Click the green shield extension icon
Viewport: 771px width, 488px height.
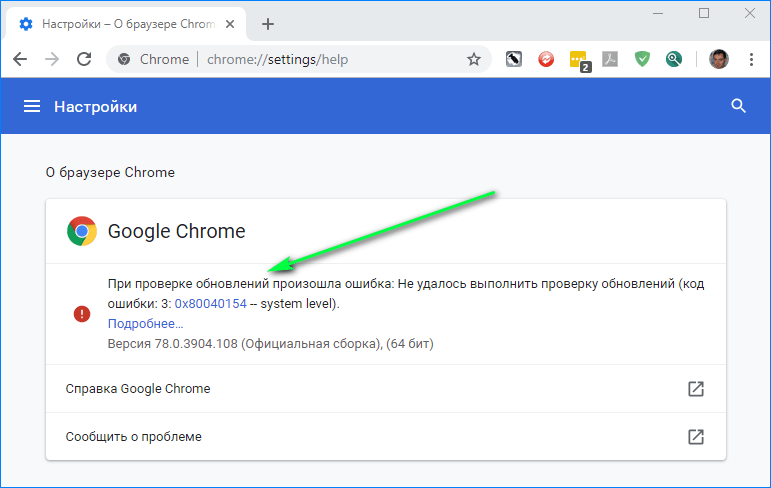(642, 59)
